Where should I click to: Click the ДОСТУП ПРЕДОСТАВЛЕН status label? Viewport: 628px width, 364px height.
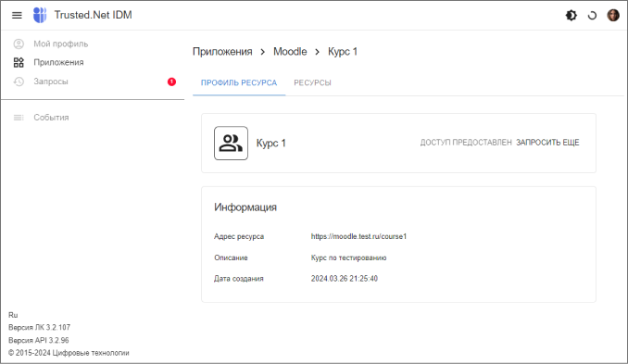tap(466, 143)
